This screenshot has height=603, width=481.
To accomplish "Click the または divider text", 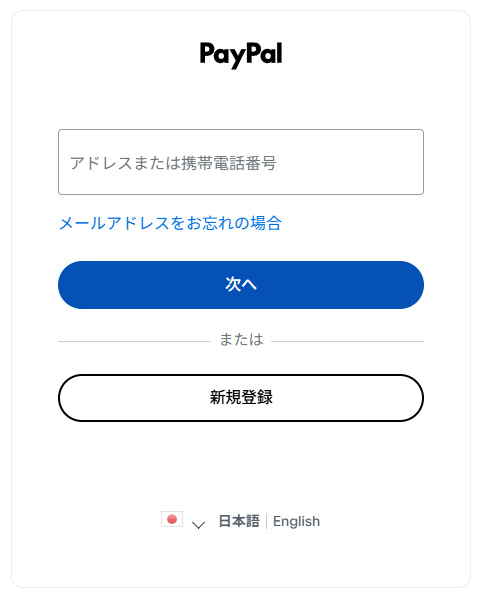I will point(241,340).
